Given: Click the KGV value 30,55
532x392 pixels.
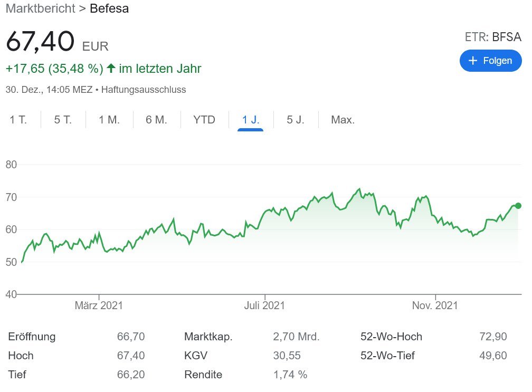Looking at the screenshot, I should tap(287, 355).
